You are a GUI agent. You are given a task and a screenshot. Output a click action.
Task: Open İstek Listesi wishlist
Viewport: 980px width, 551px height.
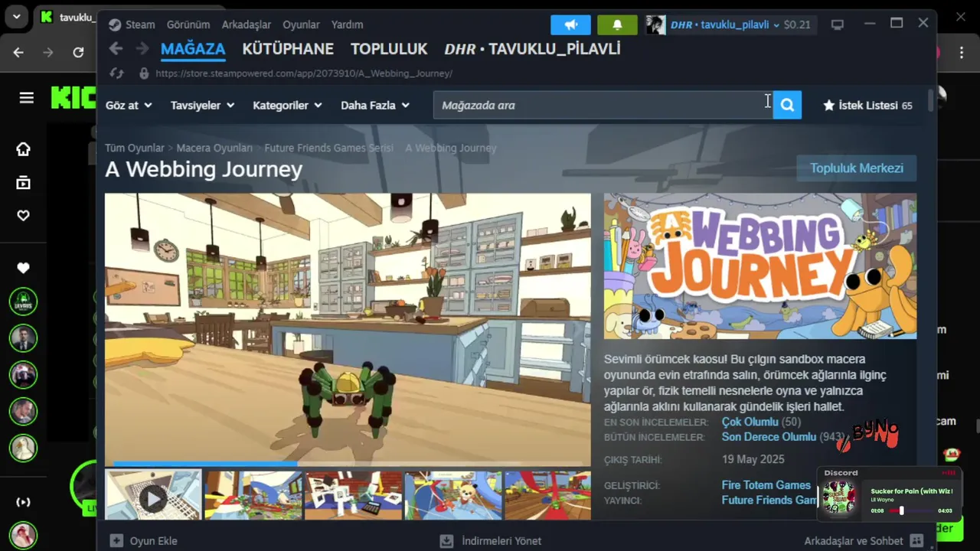pyautogui.click(x=867, y=105)
